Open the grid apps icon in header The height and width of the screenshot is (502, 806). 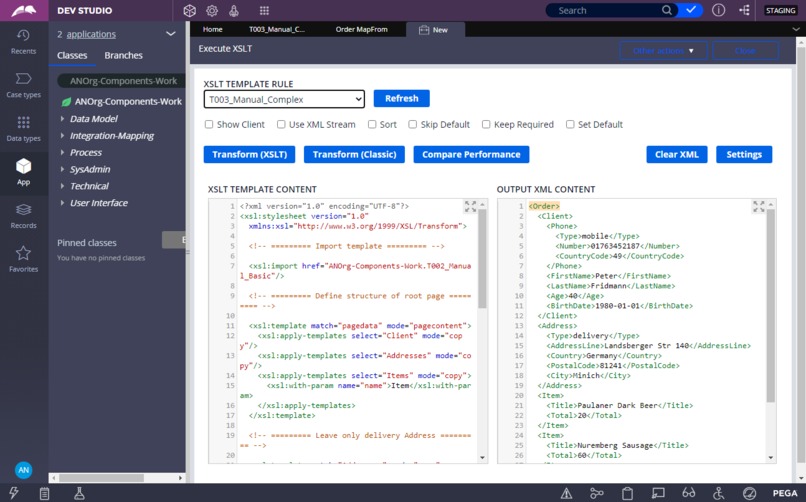click(264, 10)
